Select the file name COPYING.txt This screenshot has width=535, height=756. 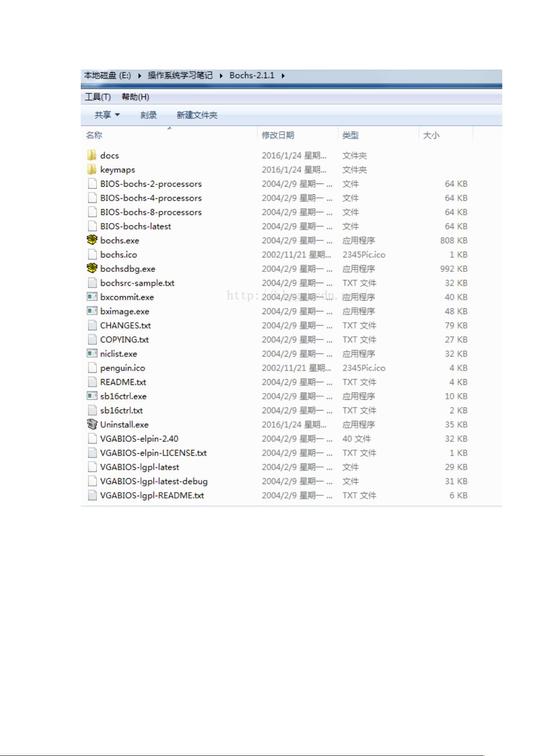point(124,340)
